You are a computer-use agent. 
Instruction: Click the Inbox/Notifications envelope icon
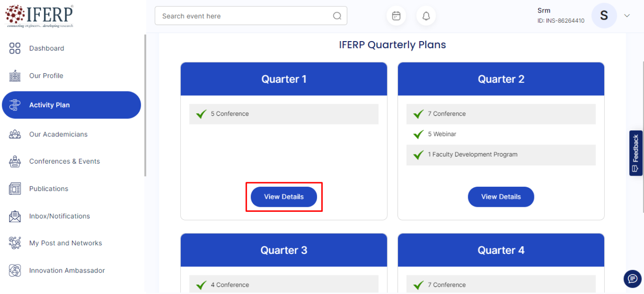[x=15, y=216]
